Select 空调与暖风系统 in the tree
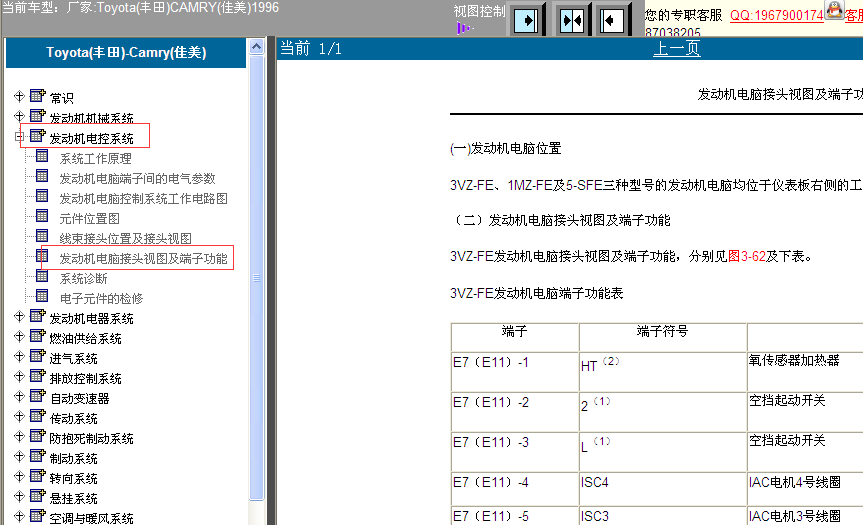 pyautogui.click(x=91, y=518)
